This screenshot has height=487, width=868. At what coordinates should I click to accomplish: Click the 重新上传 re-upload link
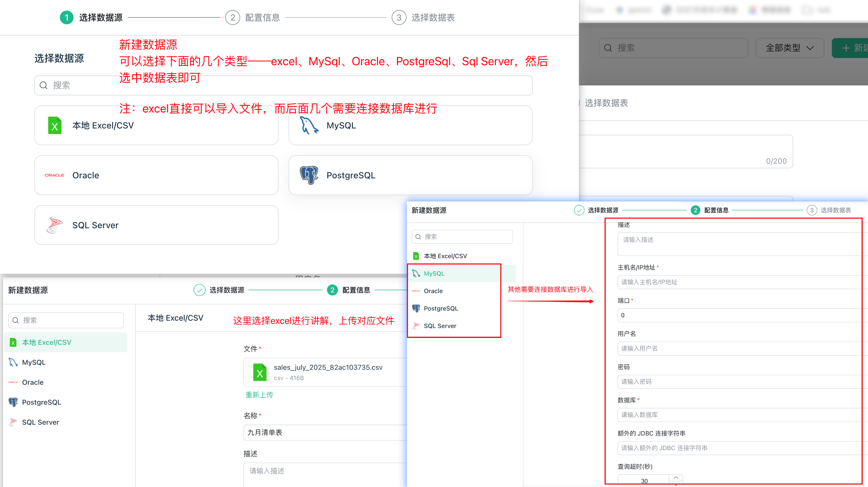point(259,395)
